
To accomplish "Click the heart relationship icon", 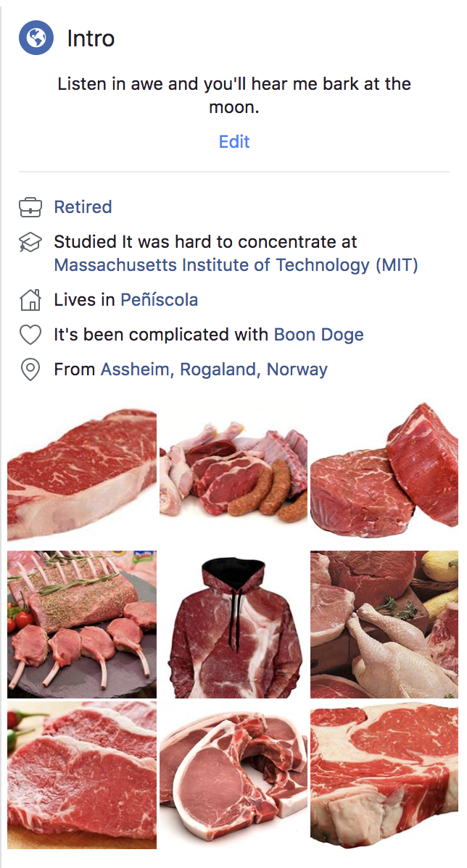I will 30,335.
